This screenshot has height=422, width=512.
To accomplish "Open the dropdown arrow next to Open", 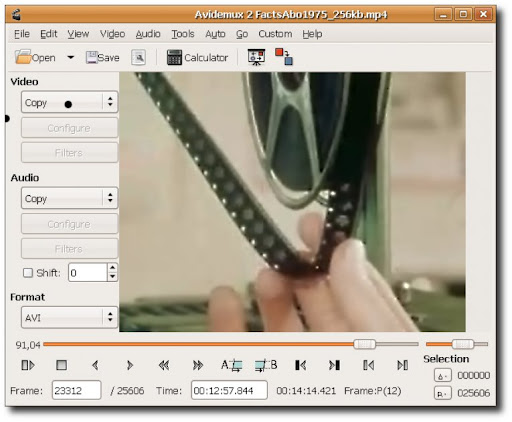I will click(70, 57).
